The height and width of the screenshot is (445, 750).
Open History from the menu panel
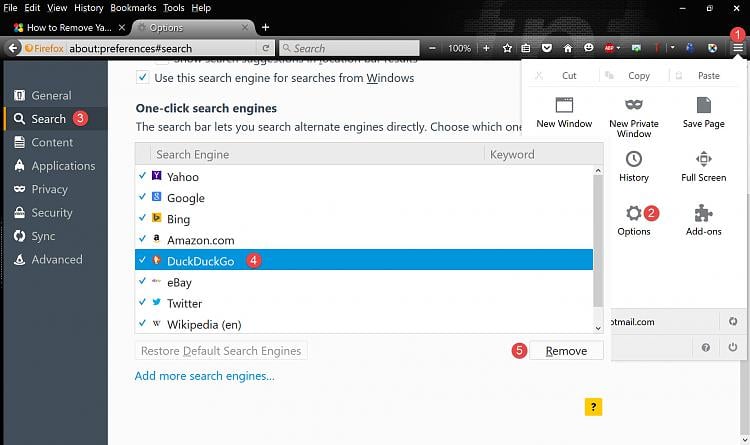point(634,167)
